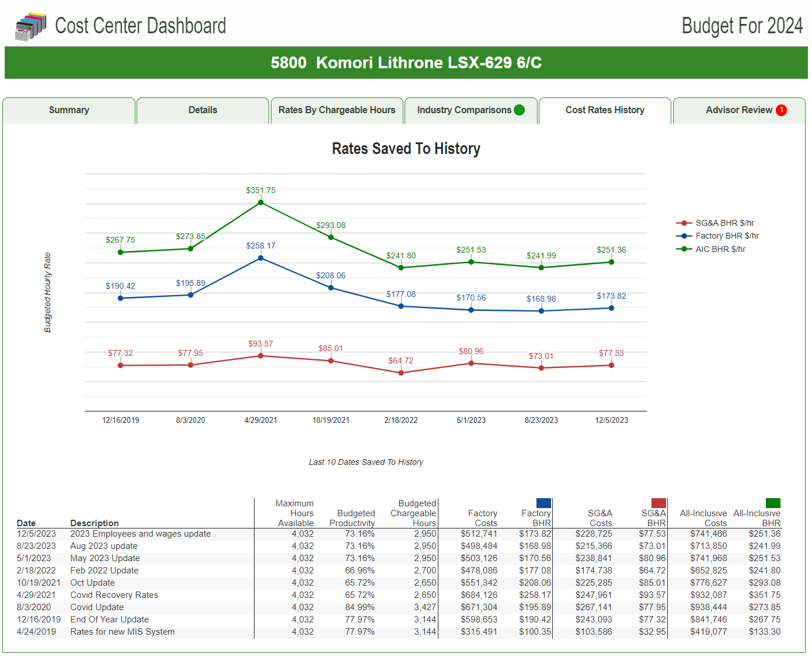This screenshot has width=812, height=658.
Task: Click the Date column header
Action: (26, 523)
